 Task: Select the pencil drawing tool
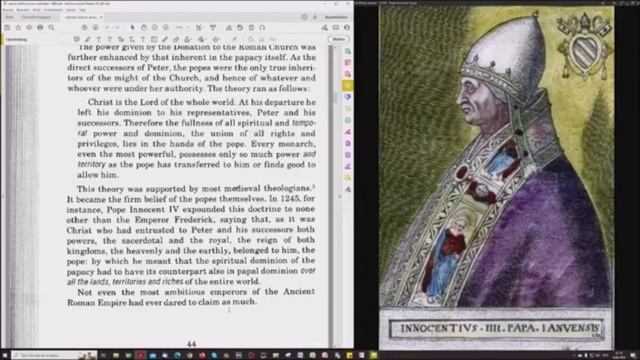165,39
